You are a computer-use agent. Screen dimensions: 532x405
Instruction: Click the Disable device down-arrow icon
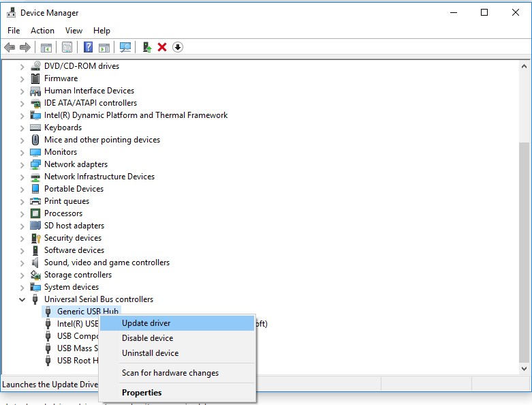point(177,47)
